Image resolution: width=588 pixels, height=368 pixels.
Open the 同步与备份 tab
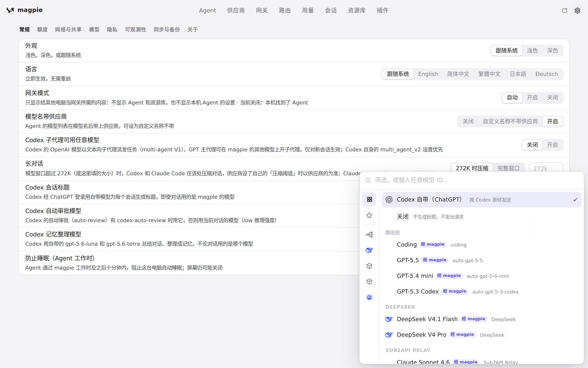tap(167, 30)
